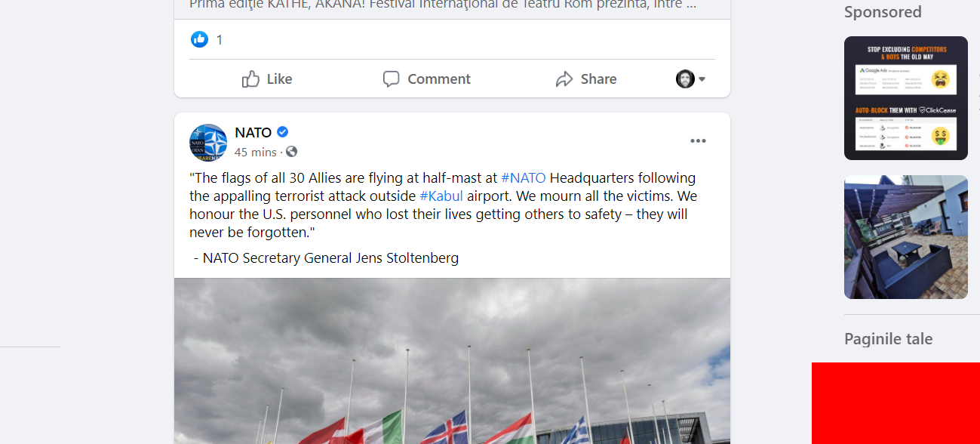
Task: Click the Sponsored section label
Action: (x=883, y=12)
